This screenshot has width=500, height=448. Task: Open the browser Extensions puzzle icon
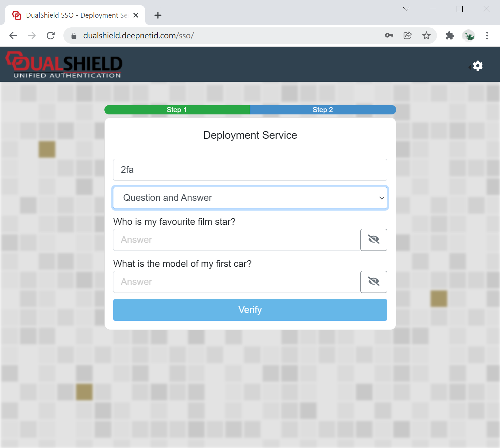(450, 36)
